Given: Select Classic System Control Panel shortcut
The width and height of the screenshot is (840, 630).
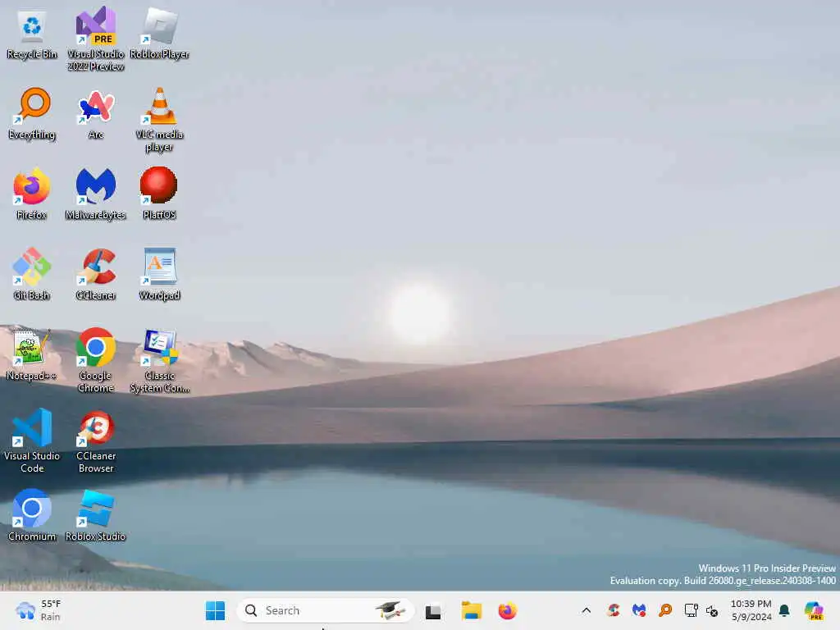Looking at the screenshot, I should (159, 361).
